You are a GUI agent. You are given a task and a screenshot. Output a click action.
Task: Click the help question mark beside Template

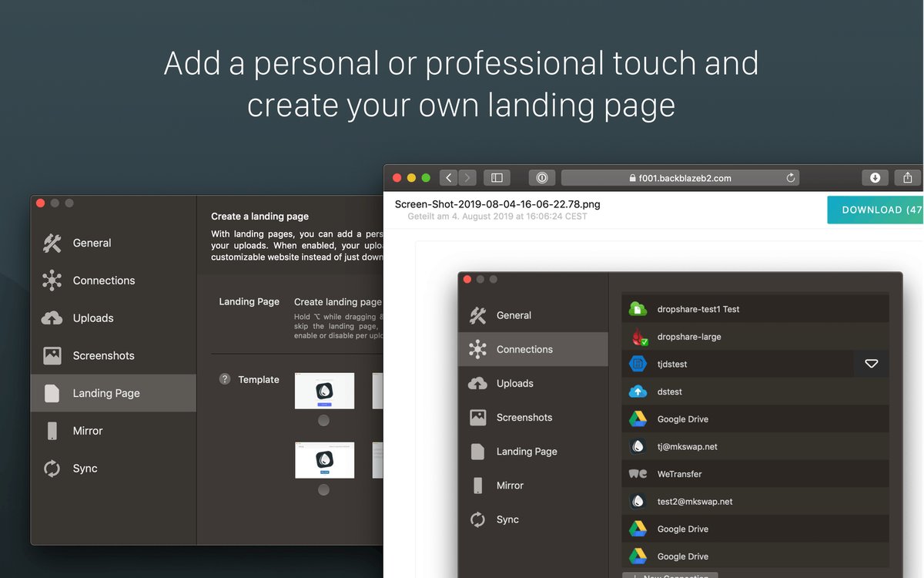225,379
